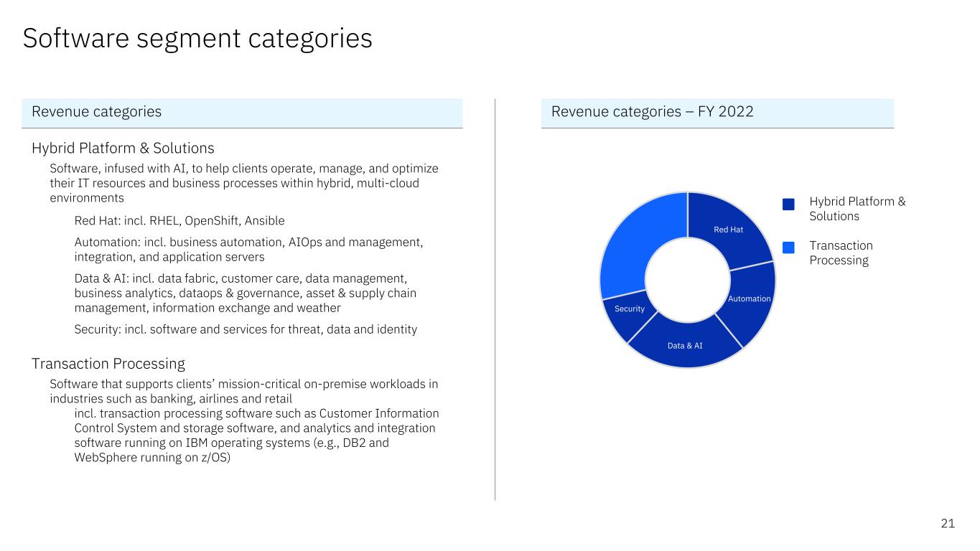The image size is (980, 551).
Task: Click the 'Hybrid Platform & Solutions' legend label
Action: (857, 209)
